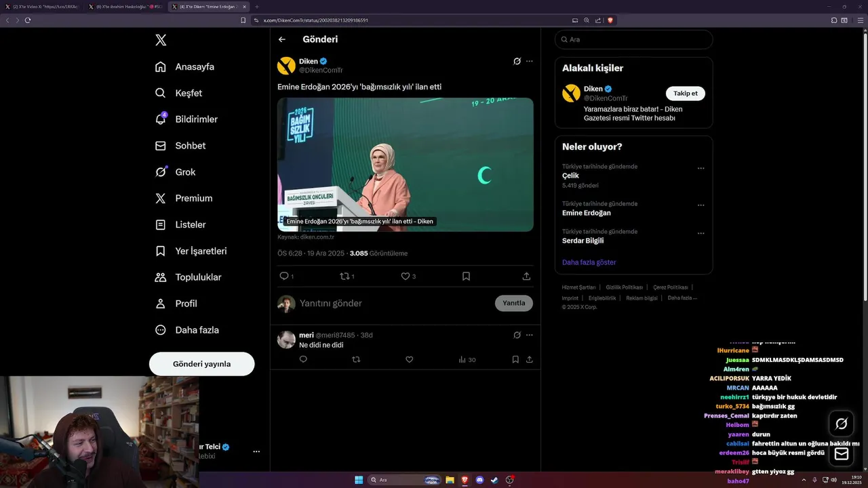Open new browser tab
Image resolution: width=868 pixels, height=488 pixels.
257,7
